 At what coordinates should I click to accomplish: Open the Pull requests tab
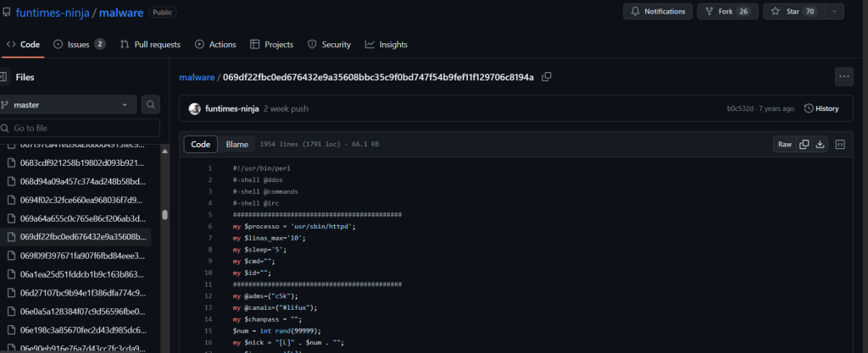point(150,44)
